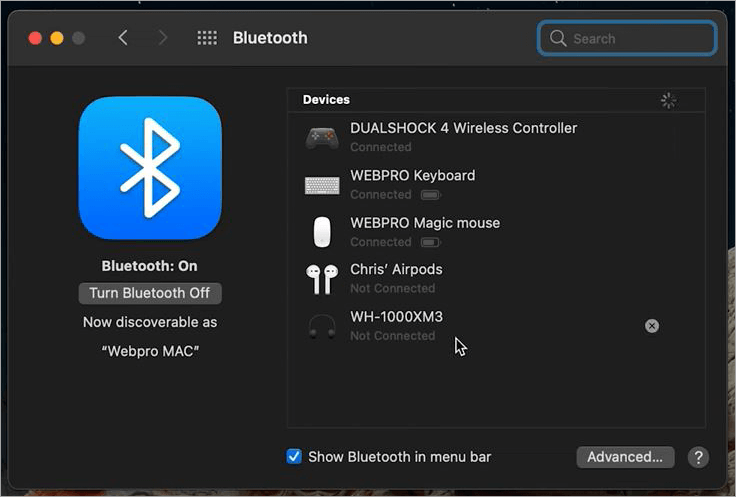Click the WH-1000XM3 headphones icon

322,326
